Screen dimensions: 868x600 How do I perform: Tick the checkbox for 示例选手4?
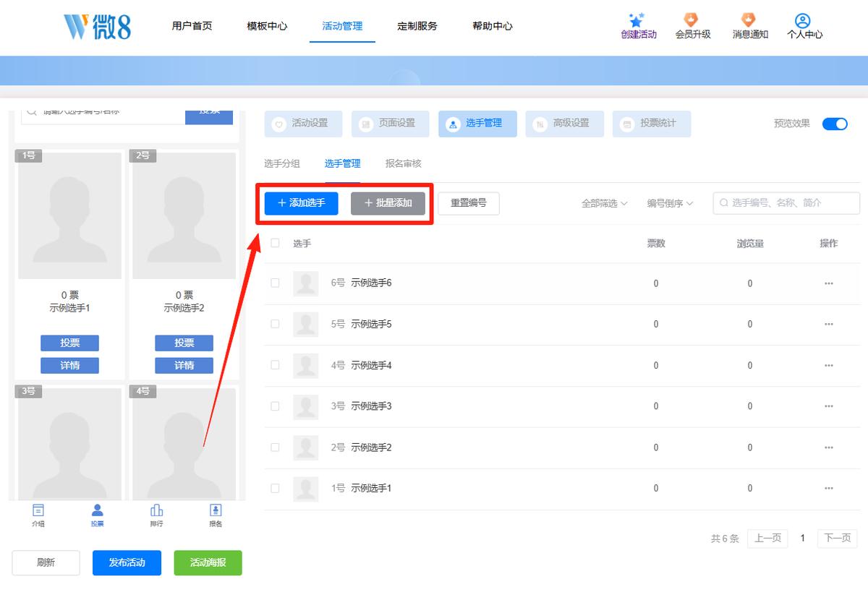275,365
